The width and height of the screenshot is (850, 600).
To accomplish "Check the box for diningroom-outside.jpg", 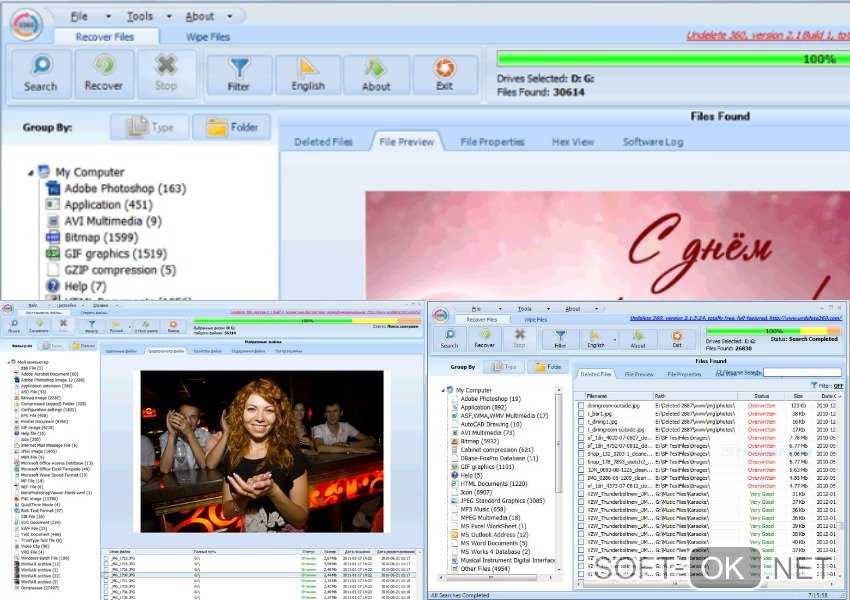I will tap(581, 405).
